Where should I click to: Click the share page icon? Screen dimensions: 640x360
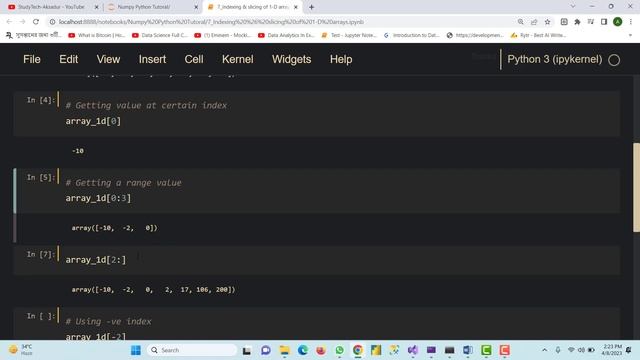click(x=534, y=22)
